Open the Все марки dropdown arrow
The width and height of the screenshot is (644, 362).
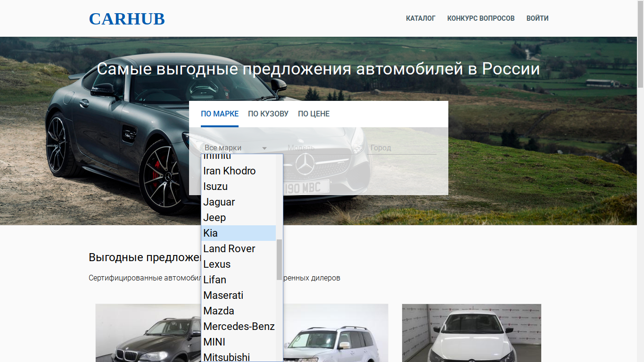click(264, 148)
